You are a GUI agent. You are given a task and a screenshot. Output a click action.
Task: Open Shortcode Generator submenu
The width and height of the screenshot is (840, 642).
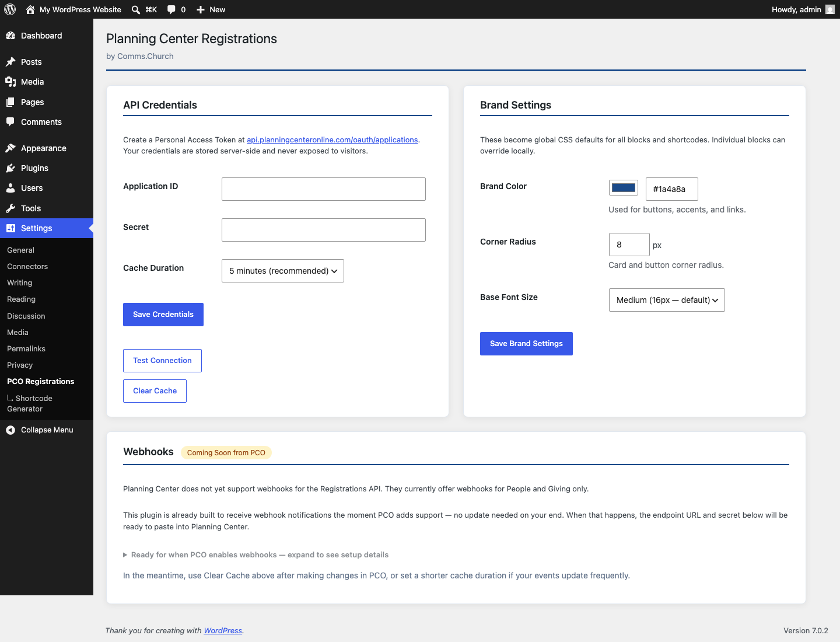pos(30,403)
